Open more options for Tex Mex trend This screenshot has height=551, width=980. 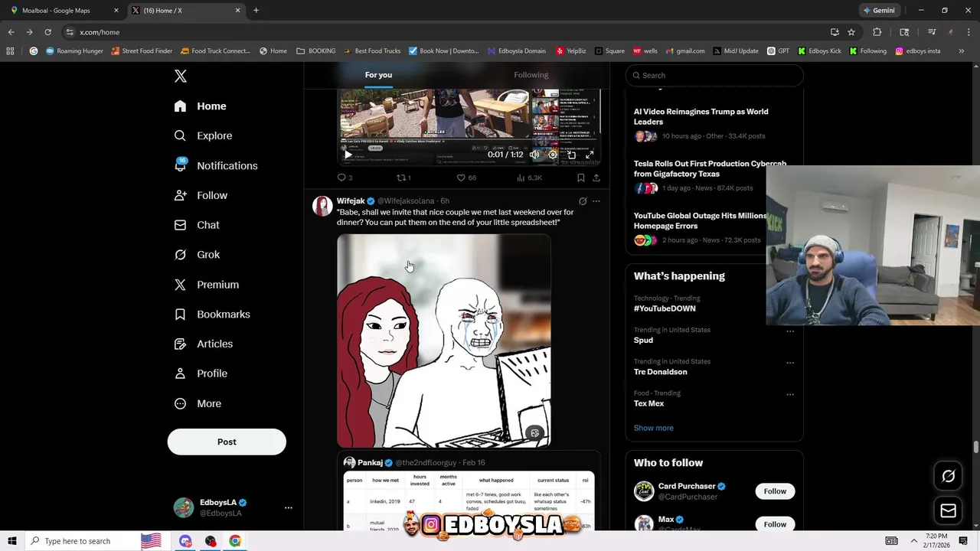coord(790,394)
